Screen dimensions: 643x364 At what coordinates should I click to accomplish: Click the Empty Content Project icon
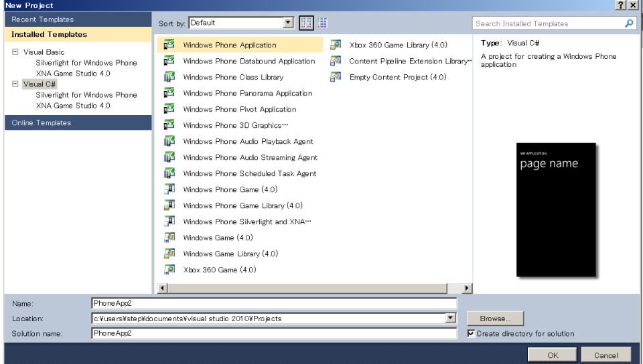coord(336,76)
